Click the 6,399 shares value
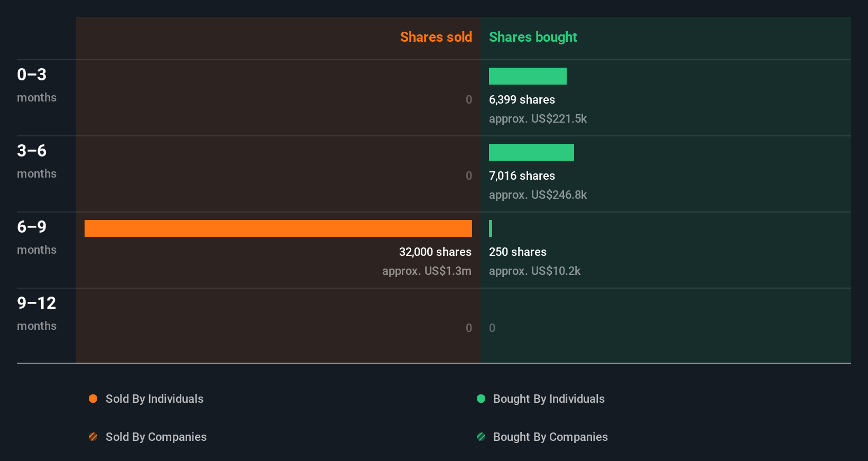This screenshot has width=868, height=461. (x=522, y=100)
